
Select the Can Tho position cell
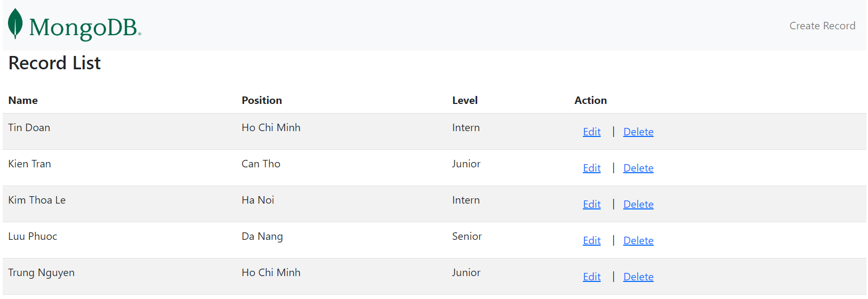pyautogui.click(x=261, y=164)
